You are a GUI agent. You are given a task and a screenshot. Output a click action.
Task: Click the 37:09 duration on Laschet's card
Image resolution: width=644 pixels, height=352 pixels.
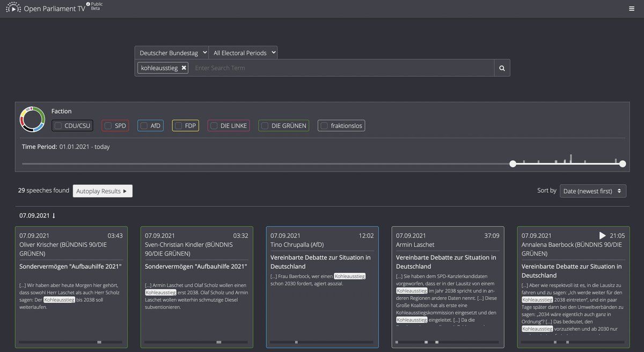tap(492, 235)
